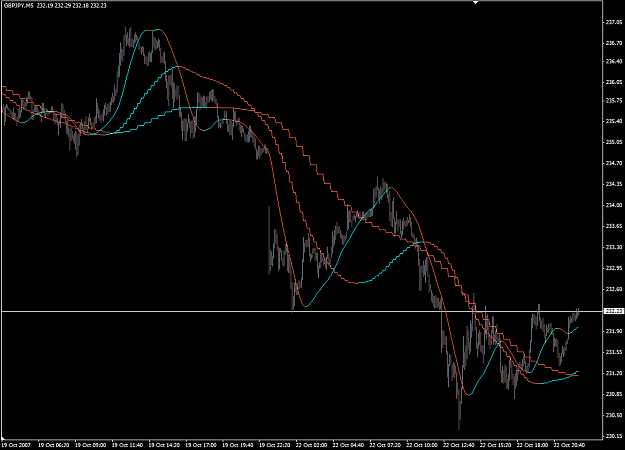Click price scale label 232.60
This screenshot has height=450, width=625.
coord(614,289)
